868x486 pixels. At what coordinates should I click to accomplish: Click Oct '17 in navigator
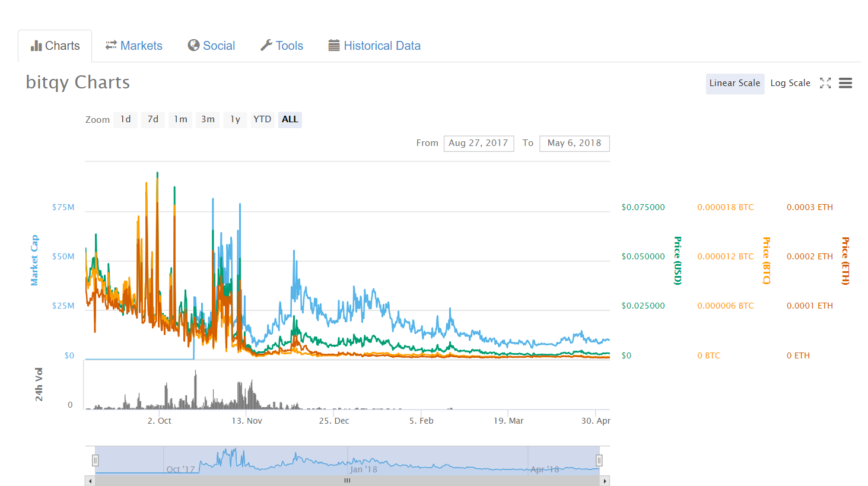pyautogui.click(x=180, y=469)
